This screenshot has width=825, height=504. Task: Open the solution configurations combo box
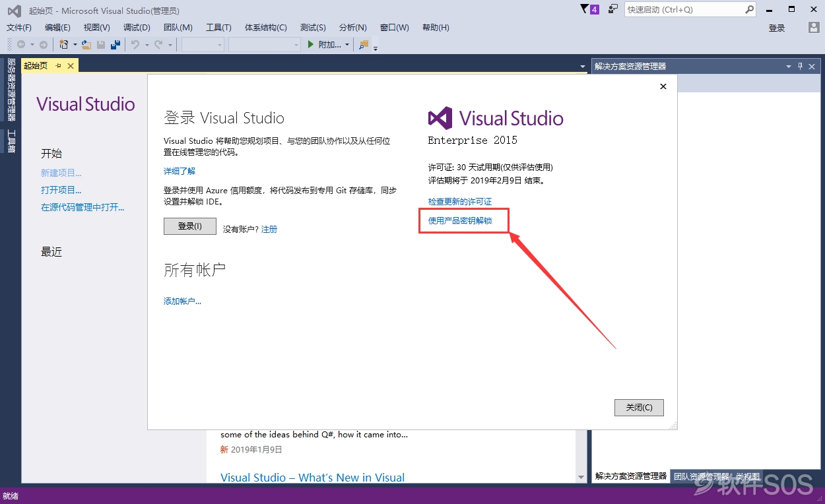click(x=203, y=44)
